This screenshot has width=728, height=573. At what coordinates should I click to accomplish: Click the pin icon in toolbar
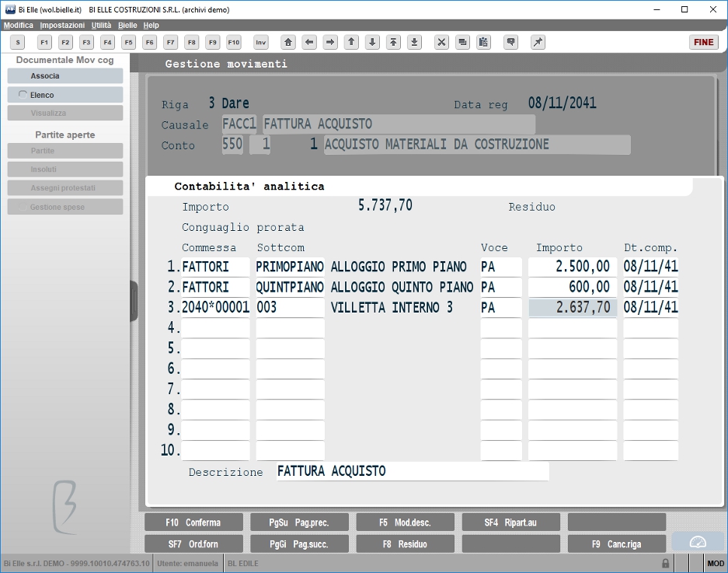click(538, 42)
